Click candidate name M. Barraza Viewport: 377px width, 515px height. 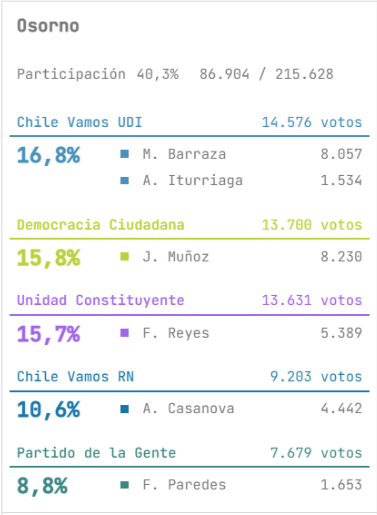pos(184,154)
